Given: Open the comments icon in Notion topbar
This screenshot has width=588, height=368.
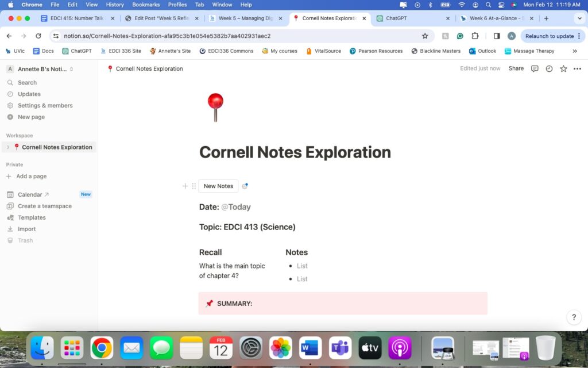Looking at the screenshot, I should click(x=535, y=68).
